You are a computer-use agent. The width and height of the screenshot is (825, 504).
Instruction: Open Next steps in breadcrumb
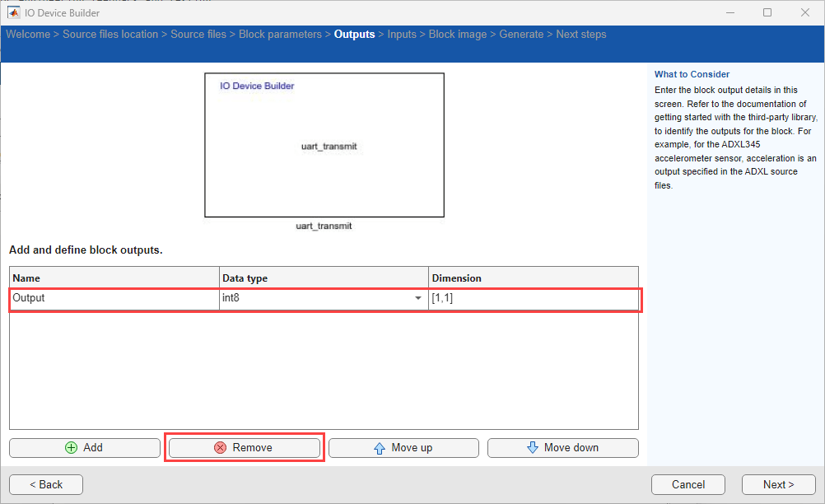coord(581,35)
